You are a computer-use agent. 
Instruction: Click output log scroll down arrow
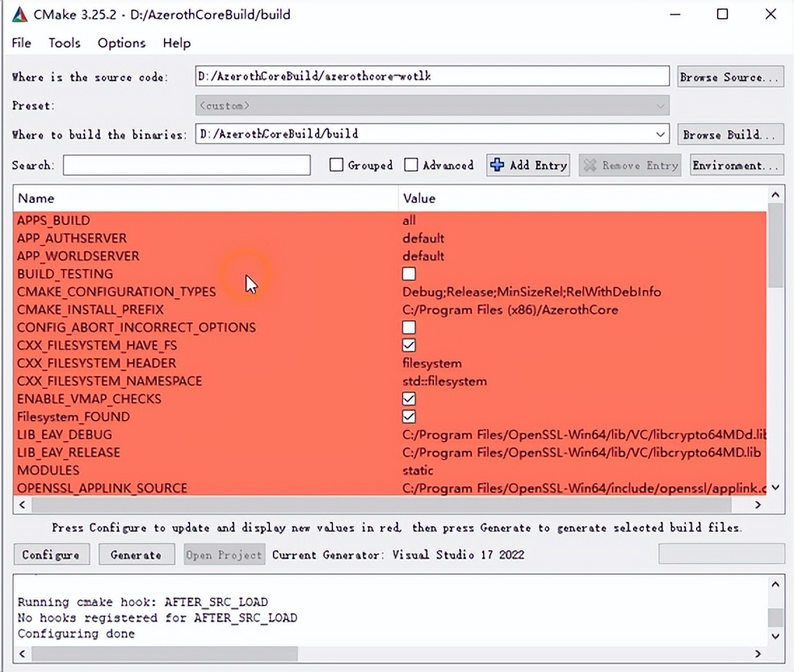tap(775, 636)
